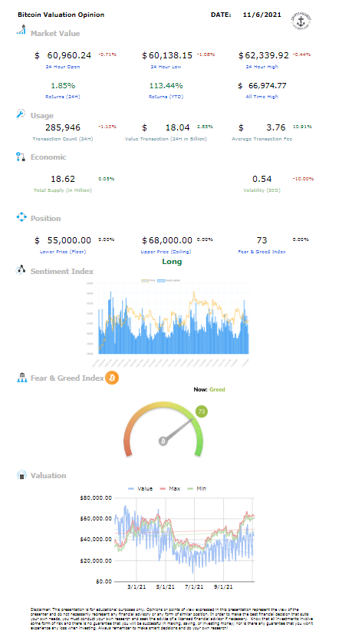Click the -0.71% open price change
The image size is (342, 644).
coord(107,54)
